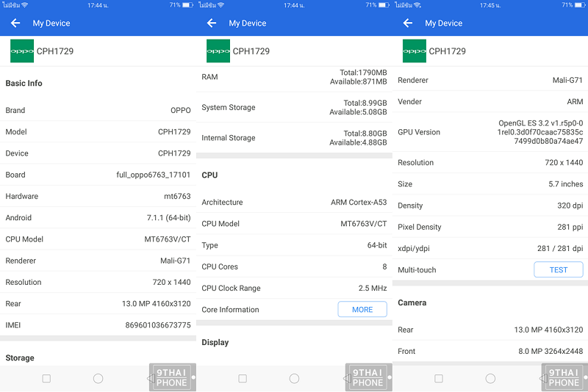The height and width of the screenshot is (392, 588).
Task: Tap the back arrow on the CPU screen
Action: click(212, 23)
